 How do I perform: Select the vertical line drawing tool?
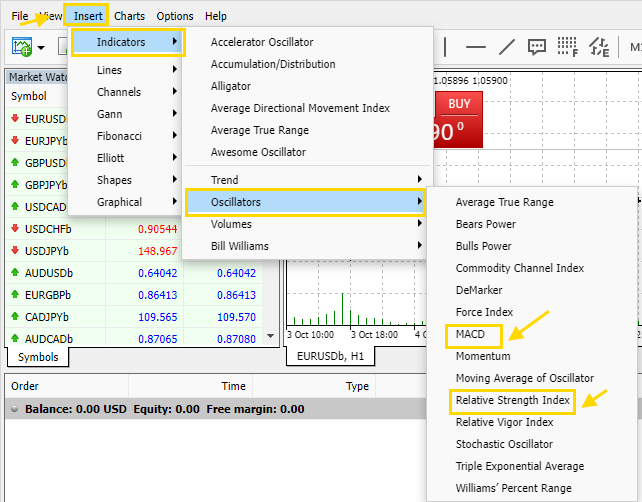point(445,47)
